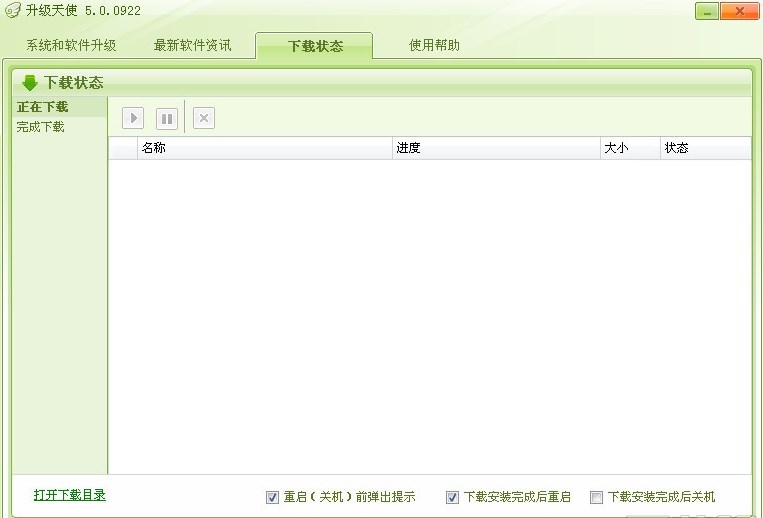Sort by 名称 column header
The width and height of the screenshot is (763, 518).
265,148
